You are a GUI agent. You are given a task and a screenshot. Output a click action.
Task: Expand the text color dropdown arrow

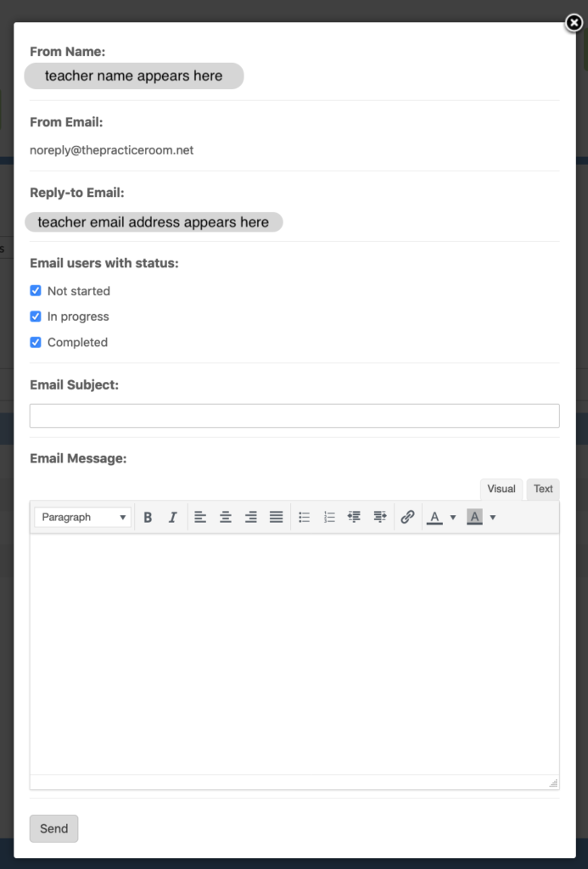click(x=453, y=517)
